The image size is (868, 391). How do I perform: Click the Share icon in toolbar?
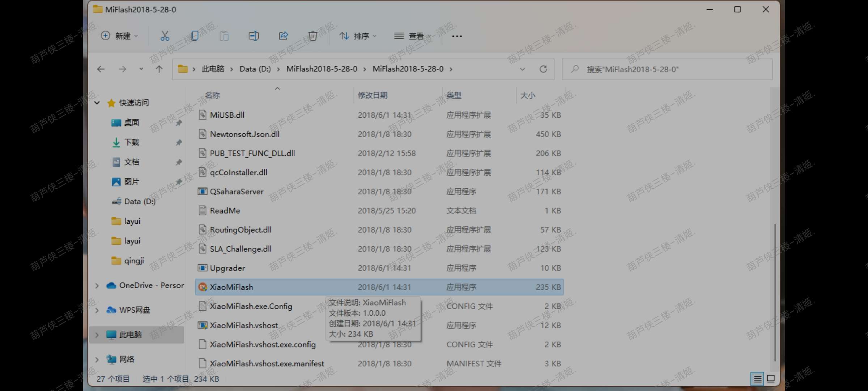pos(283,36)
